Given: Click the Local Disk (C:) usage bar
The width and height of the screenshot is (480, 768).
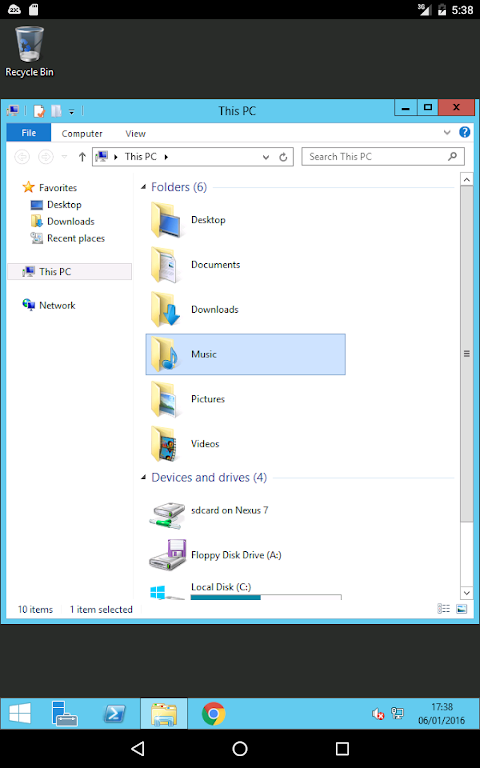Looking at the screenshot, I should [266, 598].
